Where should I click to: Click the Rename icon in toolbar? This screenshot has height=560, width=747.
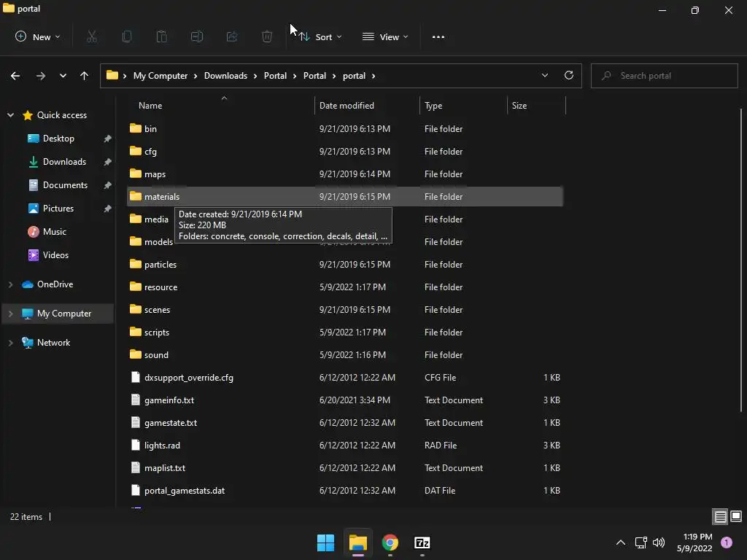tap(197, 36)
